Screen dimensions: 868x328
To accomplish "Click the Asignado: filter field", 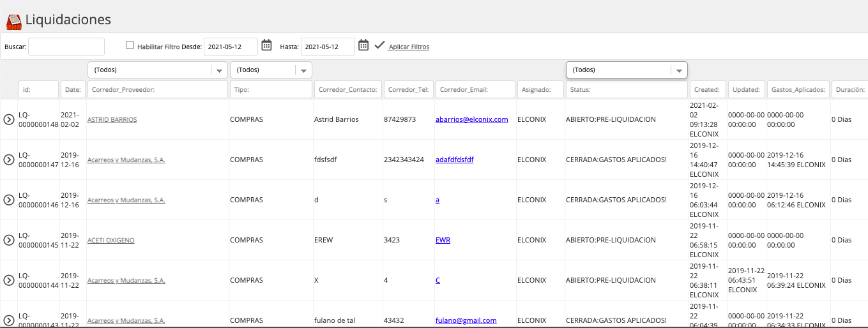I will click(540, 90).
